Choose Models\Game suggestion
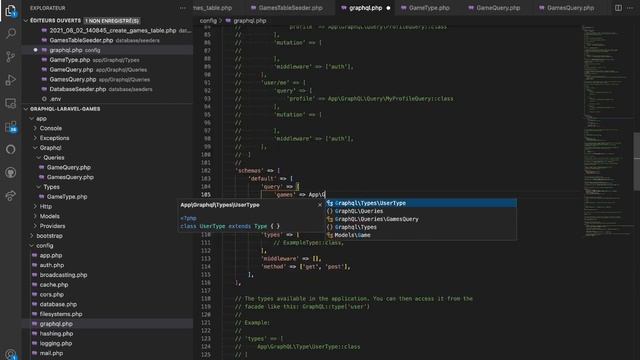This screenshot has width=640, height=360. 421,235
